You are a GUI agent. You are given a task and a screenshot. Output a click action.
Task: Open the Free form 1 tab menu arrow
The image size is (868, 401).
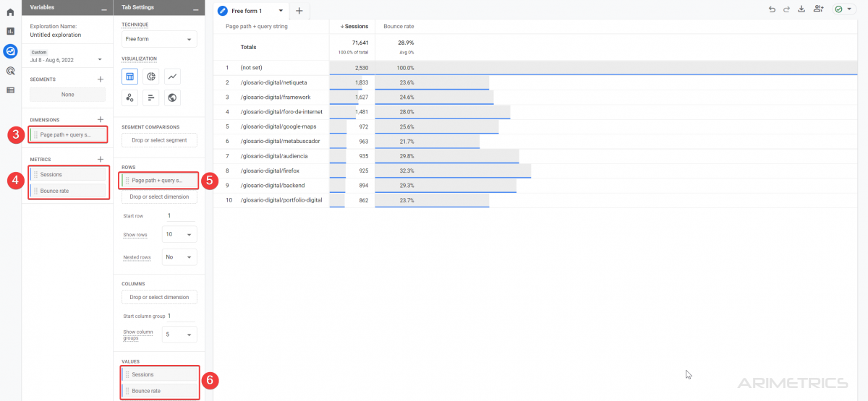click(281, 11)
